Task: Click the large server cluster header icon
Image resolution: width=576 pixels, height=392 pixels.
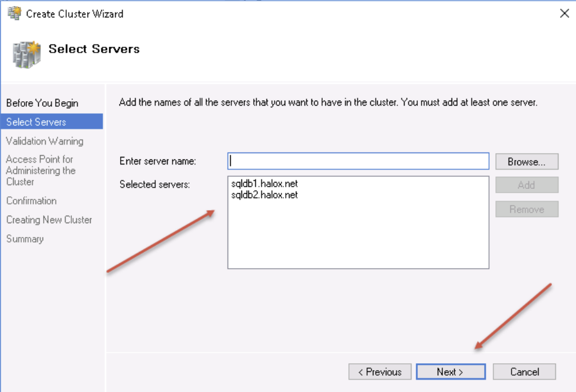Action: [x=26, y=54]
